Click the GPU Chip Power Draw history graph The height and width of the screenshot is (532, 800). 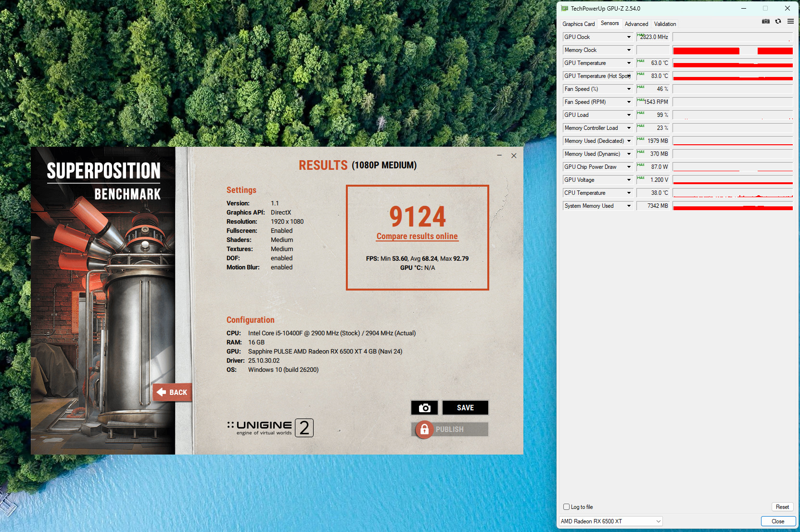(x=733, y=167)
